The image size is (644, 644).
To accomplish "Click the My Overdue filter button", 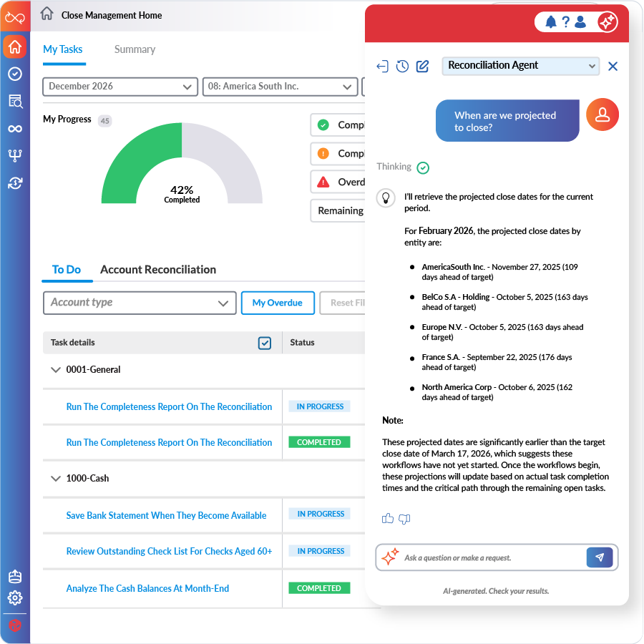I will (277, 303).
